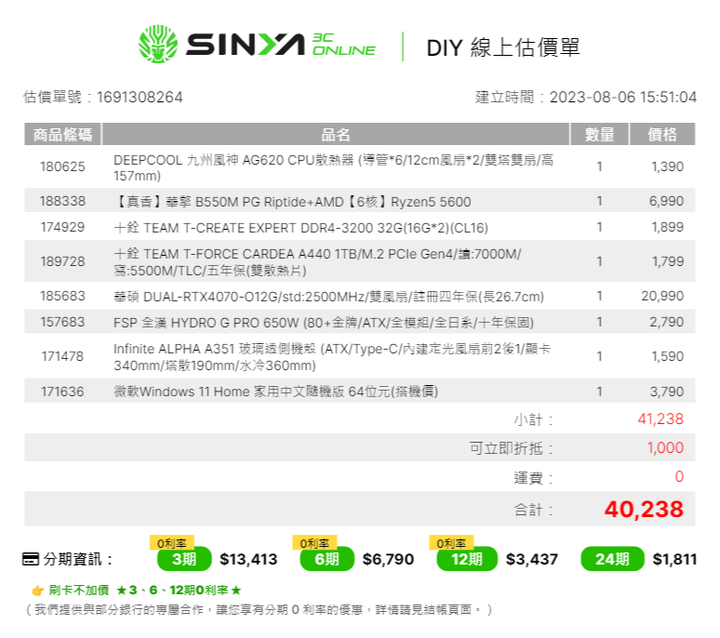Screen dimensions: 720x638
Task: Click the T-FORCE CARDEA A440 1TB item name
Action: (x=317, y=262)
